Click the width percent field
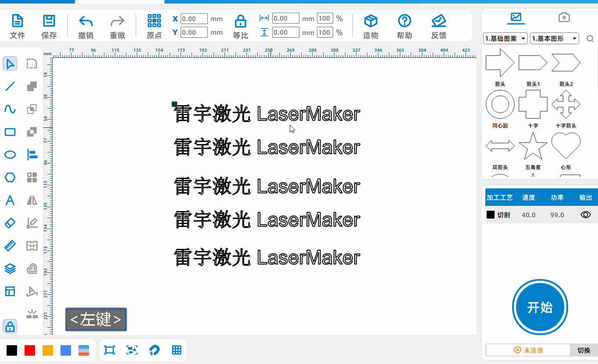The width and height of the screenshot is (598, 364). point(325,18)
